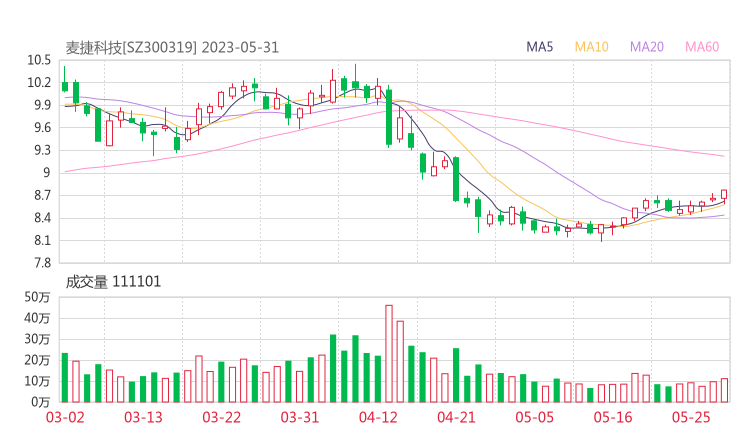Screen dimensions: 740x440
Task: Select the 04-21 date label
Action: click(456, 417)
